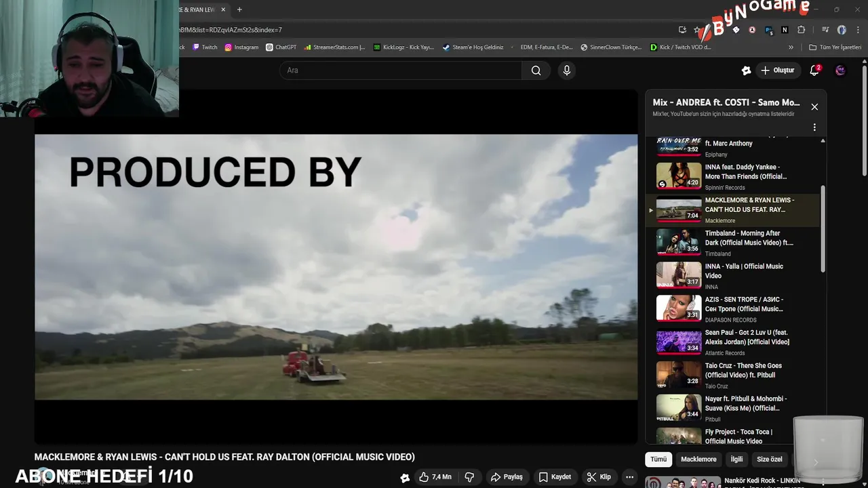Open Chrome profile avatar in toolbar
This screenshot has height=488, width=868.
[842, 30]
